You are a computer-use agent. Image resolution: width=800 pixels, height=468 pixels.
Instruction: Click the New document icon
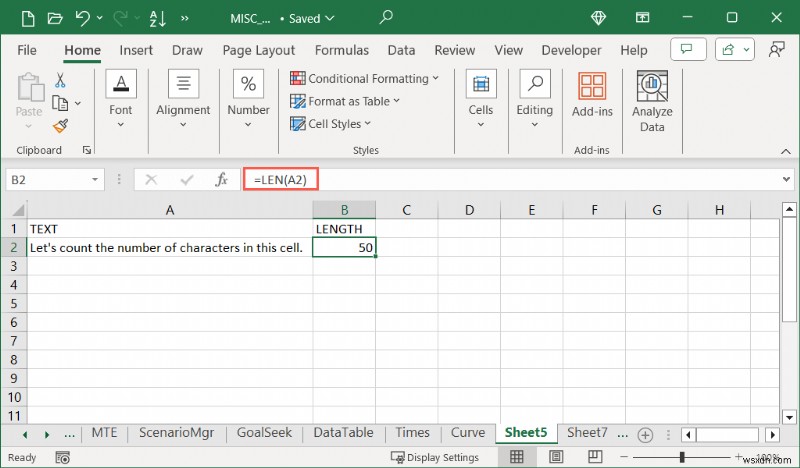point(28,19)
